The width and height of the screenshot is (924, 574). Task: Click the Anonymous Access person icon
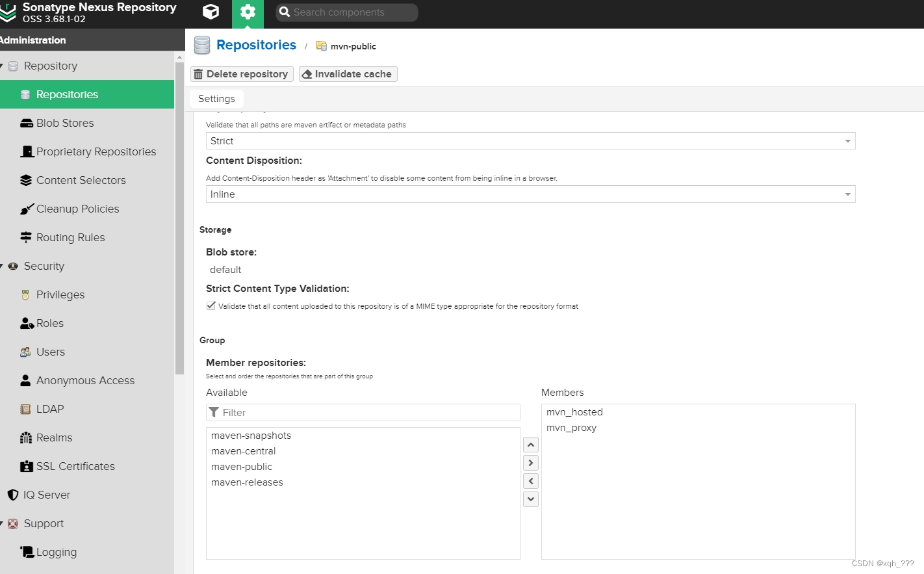coord(25,380)
